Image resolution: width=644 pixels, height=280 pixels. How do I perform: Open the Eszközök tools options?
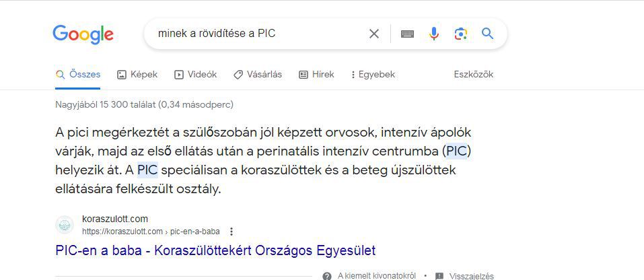point(473,75)
